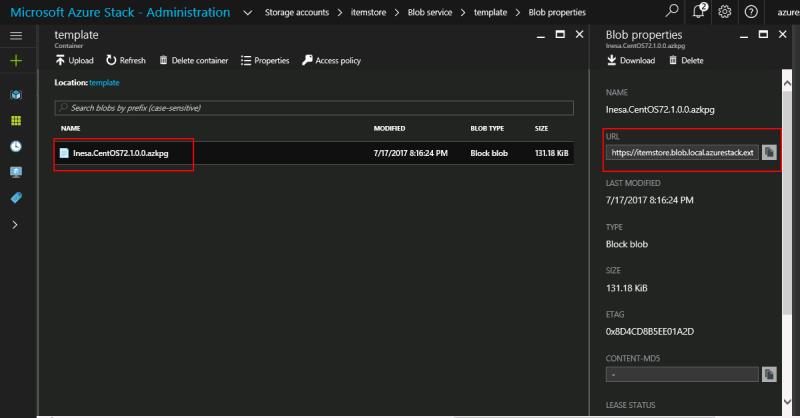Close the template blade
Viewport: 800px width, 418px height.
coord(580,34)
